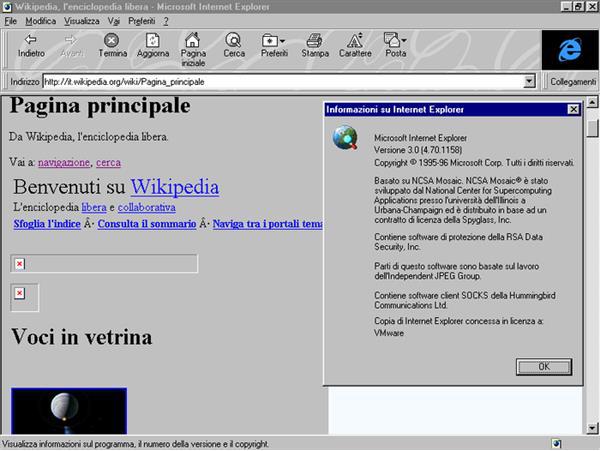The height and width of the screenshot is (451, 600).
Task: Open the Naviga tra i portali link
Action: coord(267,224)
